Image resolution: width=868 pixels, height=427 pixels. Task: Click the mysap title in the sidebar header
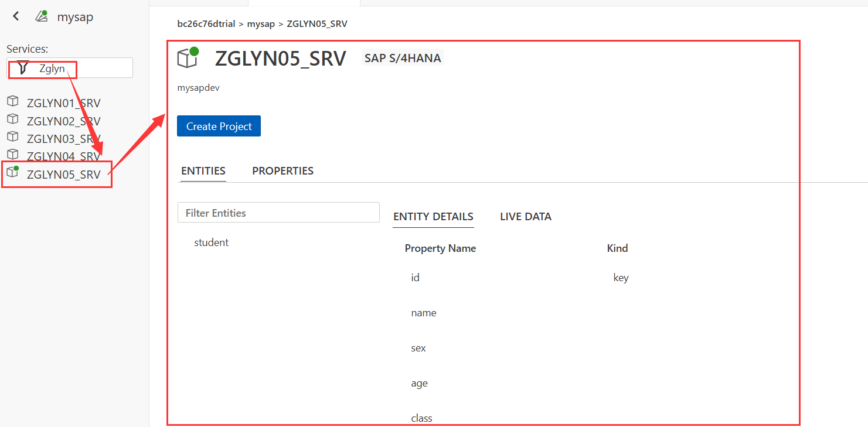coord(75,17)
